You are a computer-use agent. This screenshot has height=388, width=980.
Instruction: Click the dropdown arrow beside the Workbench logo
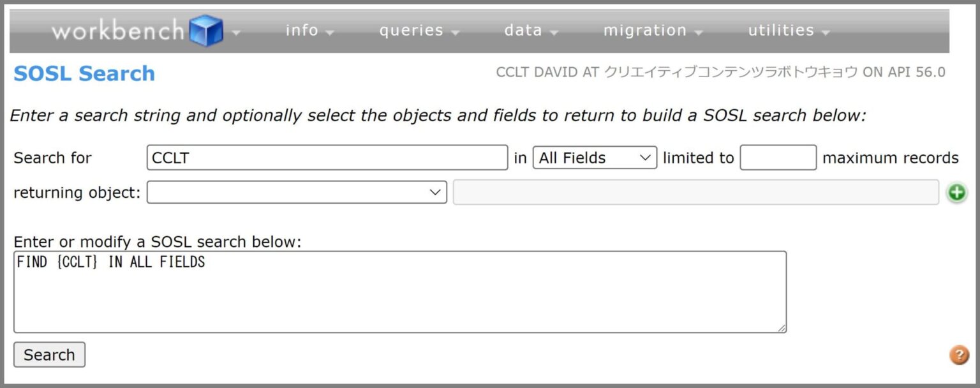coord(237,33)
